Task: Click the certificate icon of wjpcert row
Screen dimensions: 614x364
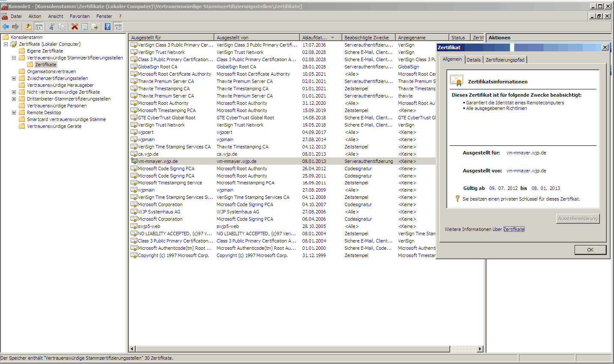Action: (x=134, y=132)
